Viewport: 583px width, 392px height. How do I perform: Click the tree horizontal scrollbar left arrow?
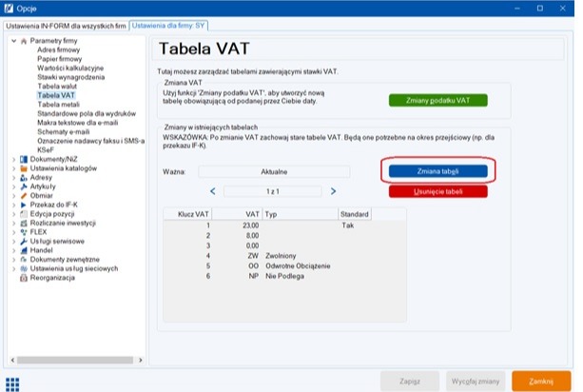[12, 360]
